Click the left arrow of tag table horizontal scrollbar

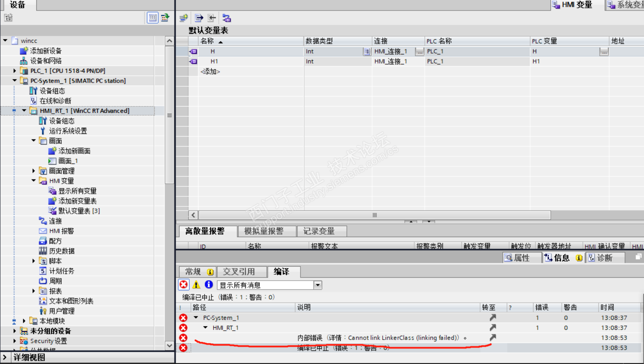pyautogui.click(x=193, y=215)
